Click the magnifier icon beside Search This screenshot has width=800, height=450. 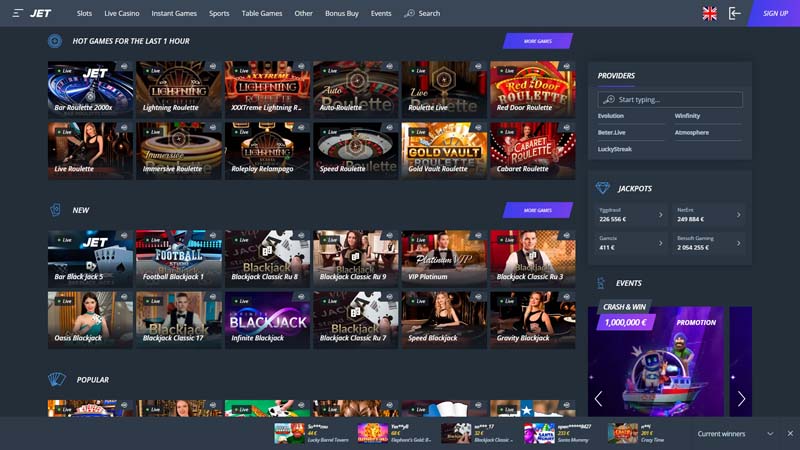click(x=409, y=14)
